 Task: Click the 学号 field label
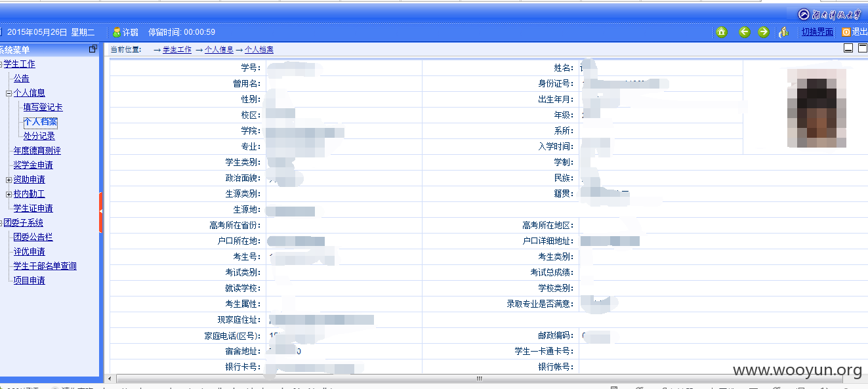(251, 68)
